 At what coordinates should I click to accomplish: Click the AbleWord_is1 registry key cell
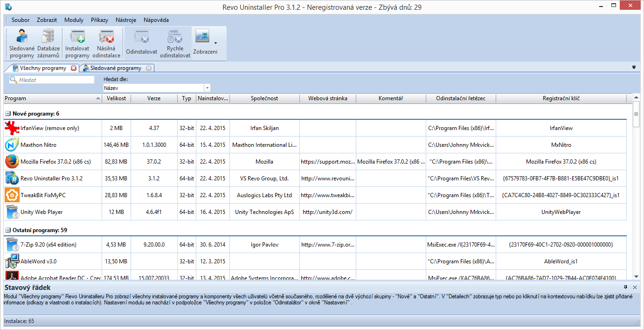click(x=561, y=261)
